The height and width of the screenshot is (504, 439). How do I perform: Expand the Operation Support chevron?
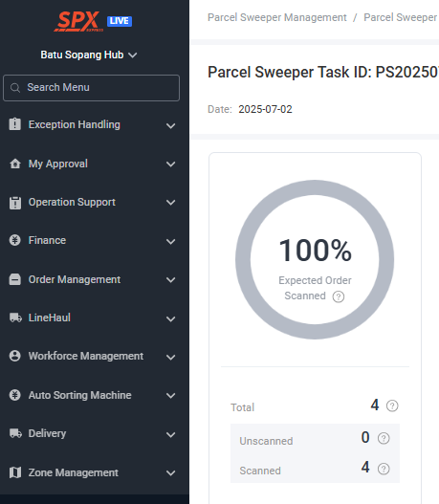[x=170, y=202]
